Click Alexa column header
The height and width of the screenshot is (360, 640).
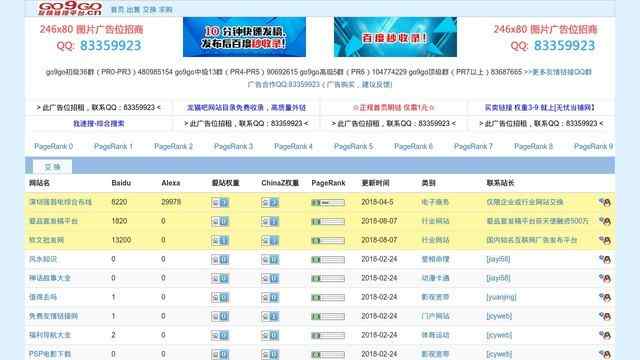click(x=171, y=183)
